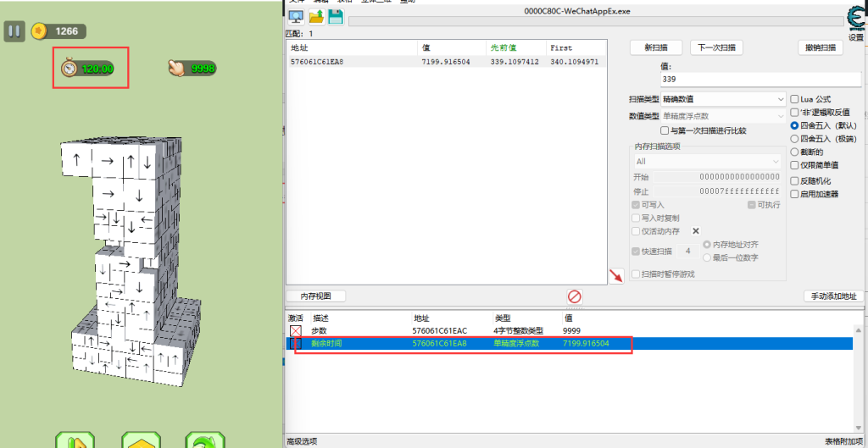Enable the 启用加速器 checkbox

pos(795,194)
